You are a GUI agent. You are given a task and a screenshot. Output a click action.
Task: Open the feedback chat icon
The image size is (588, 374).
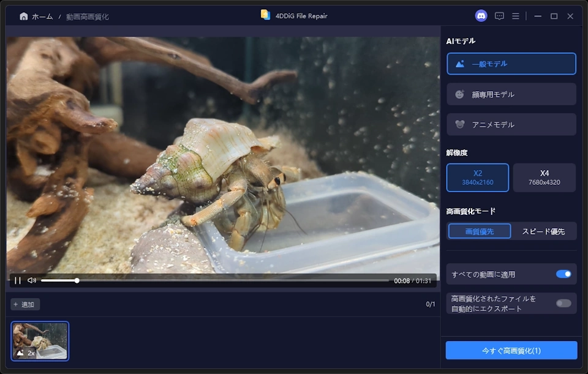pos(499,16)
